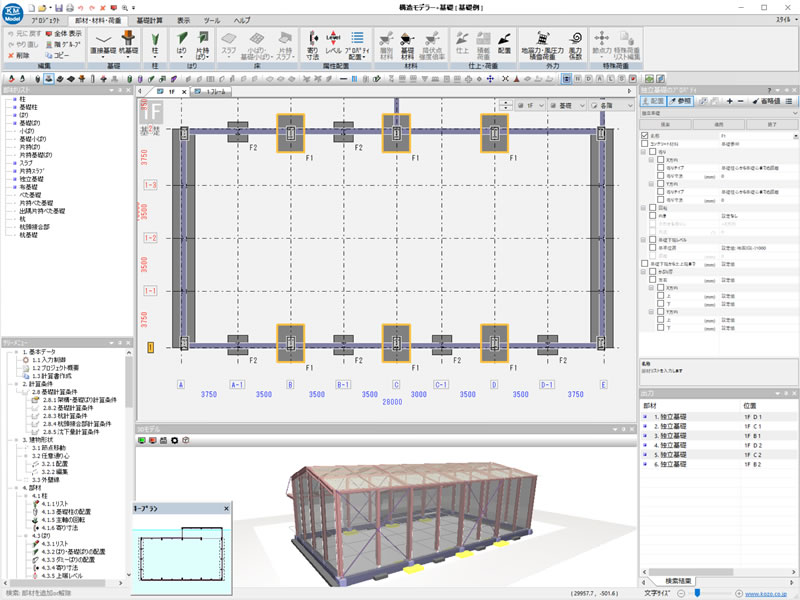Collapse the 2. 計算条件 tree node
The image size is (800, 600).
pyautogui.click(x=16, y=383)
